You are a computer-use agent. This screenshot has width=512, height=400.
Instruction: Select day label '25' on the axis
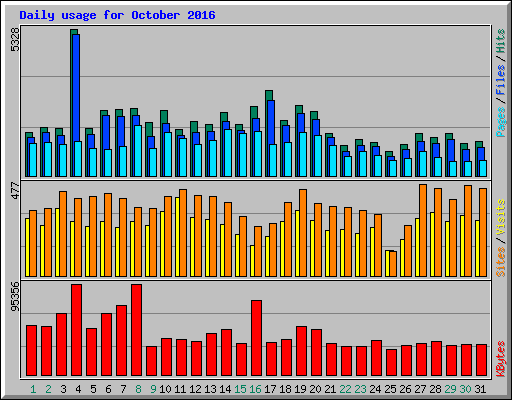click(x=390, y=389)
